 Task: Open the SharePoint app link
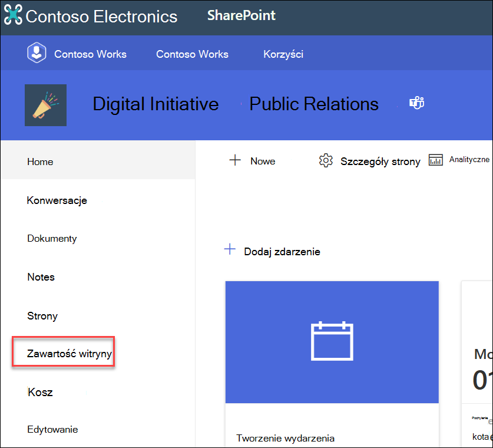241,15
